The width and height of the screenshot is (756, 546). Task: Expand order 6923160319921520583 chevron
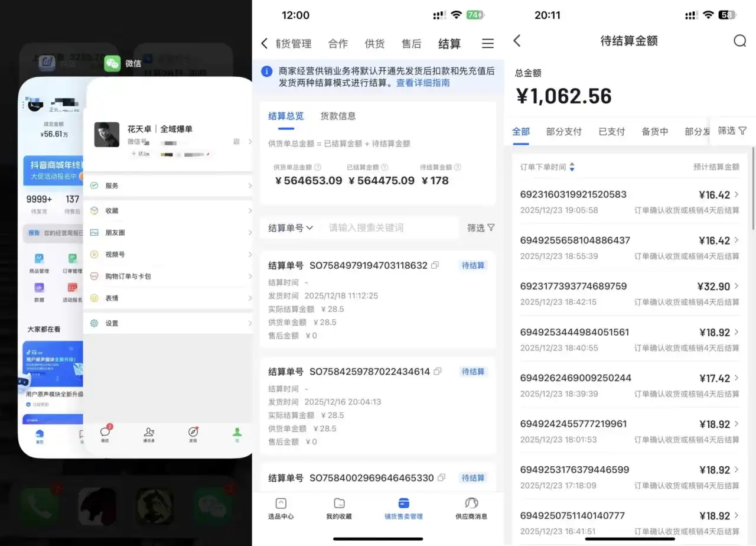[737, 194]
